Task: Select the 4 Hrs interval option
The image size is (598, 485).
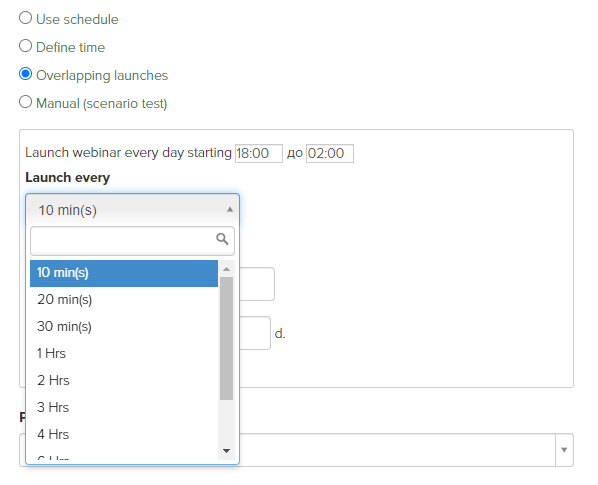Action: point(124,434)
